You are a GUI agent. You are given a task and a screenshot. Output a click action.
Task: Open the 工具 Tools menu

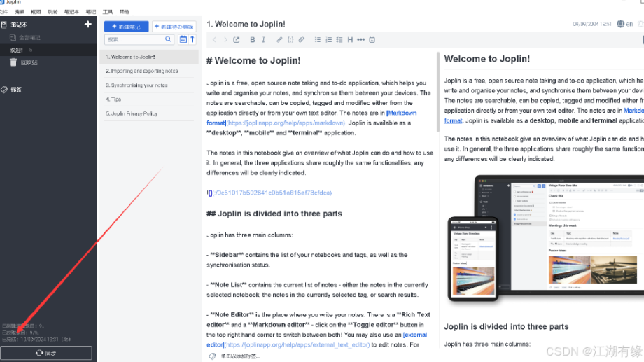click(x=107, y=12)
